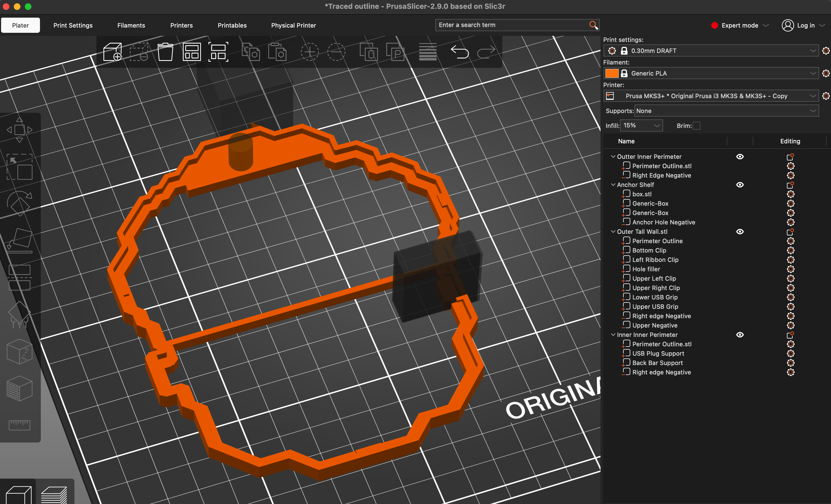The image size is (831, 504).
Task: Click the Log in button
Action: pyautogui.click(x=803, y=26)
